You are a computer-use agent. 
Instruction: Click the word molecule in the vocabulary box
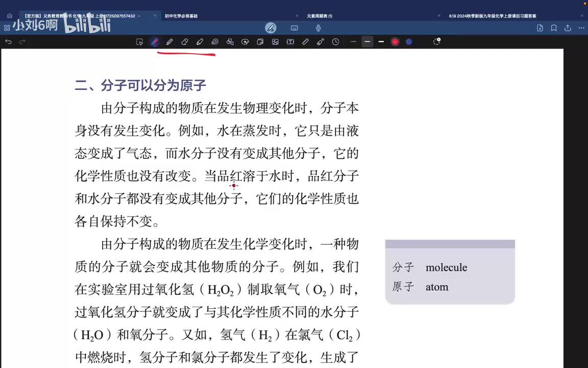click(446, 267)
